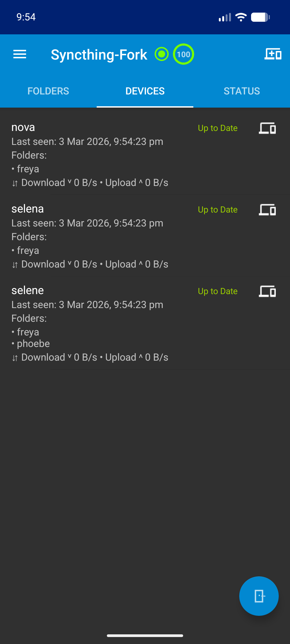Switch to the Status tab

[x=242, y=91]
